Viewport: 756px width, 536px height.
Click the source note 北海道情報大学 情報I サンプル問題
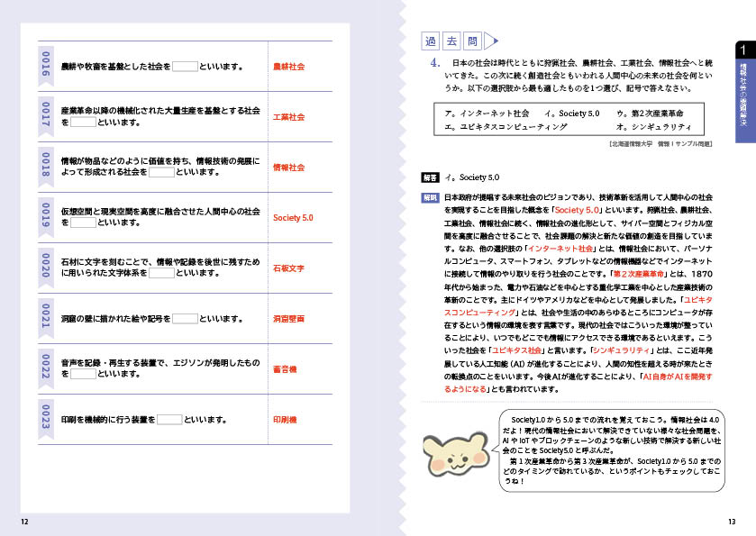(660, 143)
